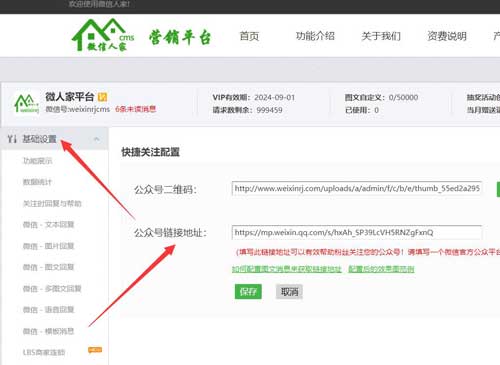
Task: Open 微信 - 模板消息 sidebar entry
Action: pos(48,331)
